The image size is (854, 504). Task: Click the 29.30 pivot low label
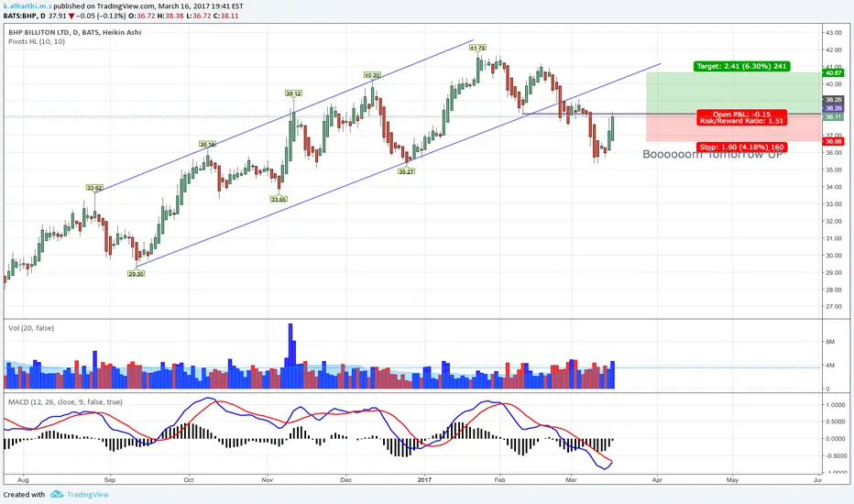tap(137, 273)
